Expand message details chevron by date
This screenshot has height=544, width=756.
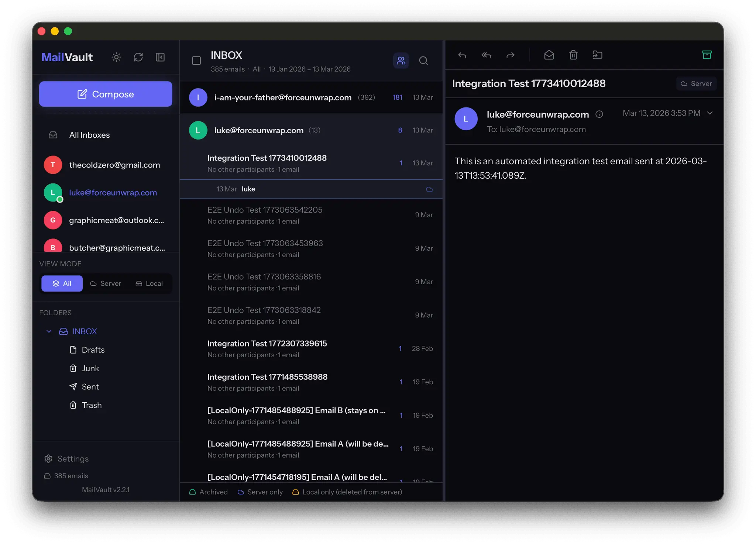click(x=710, y=113)
